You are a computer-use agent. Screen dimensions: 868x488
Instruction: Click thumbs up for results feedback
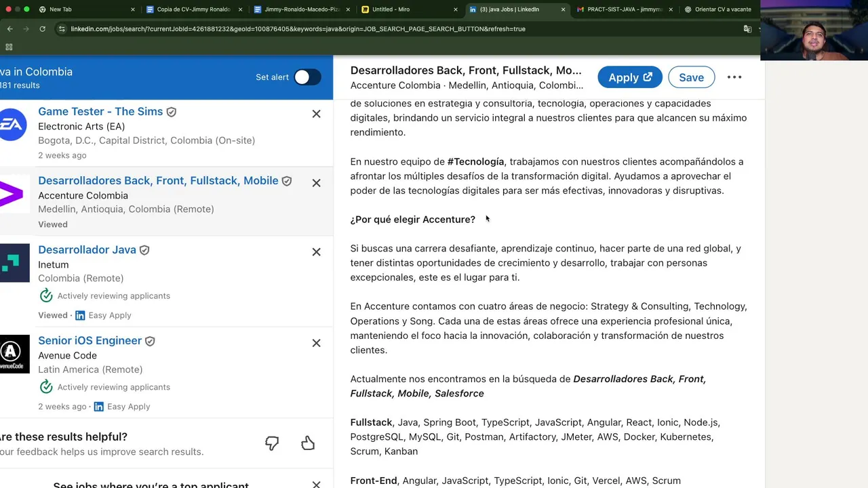308,443
